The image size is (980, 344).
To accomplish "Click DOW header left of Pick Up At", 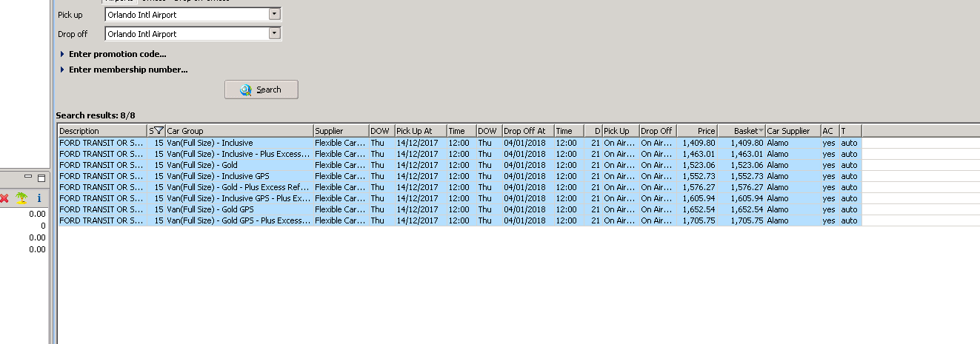I will tap(381, 131).
